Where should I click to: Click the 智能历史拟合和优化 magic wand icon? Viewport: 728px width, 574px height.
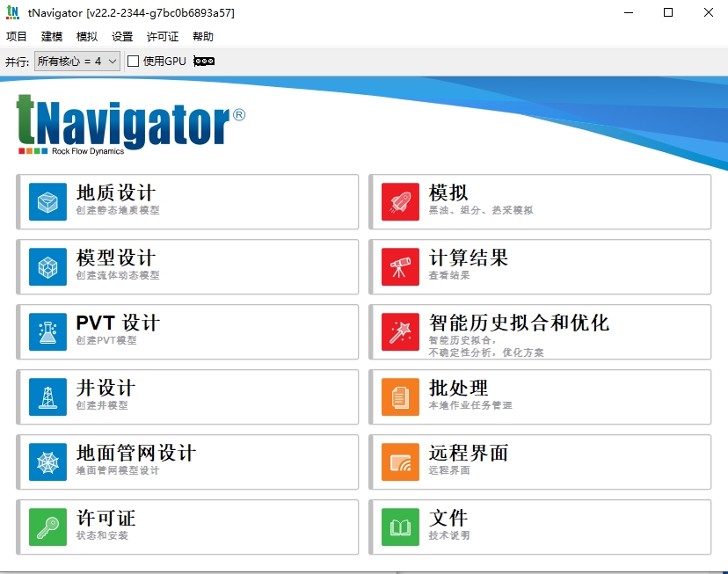[400, 331]
